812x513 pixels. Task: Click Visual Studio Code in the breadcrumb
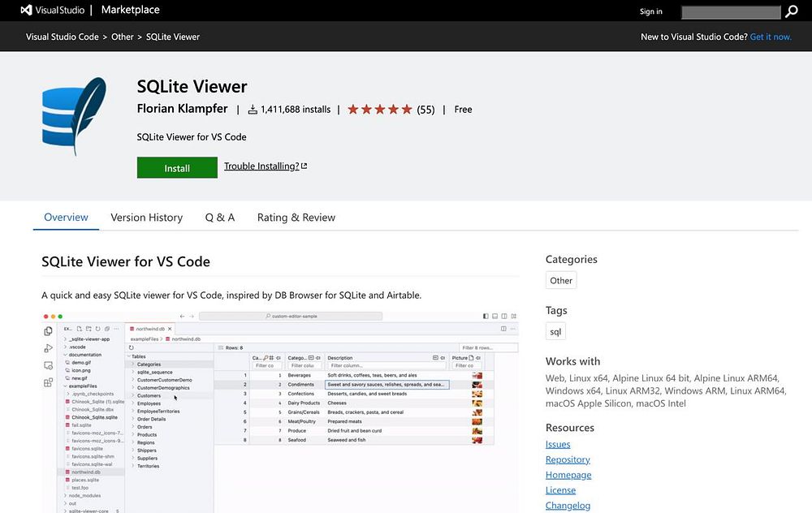[63, 37]
